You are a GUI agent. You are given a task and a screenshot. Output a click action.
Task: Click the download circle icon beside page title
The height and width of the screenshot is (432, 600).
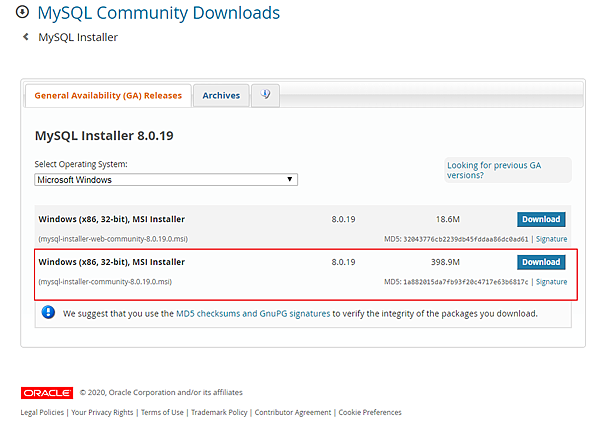(x=22, y=12)
